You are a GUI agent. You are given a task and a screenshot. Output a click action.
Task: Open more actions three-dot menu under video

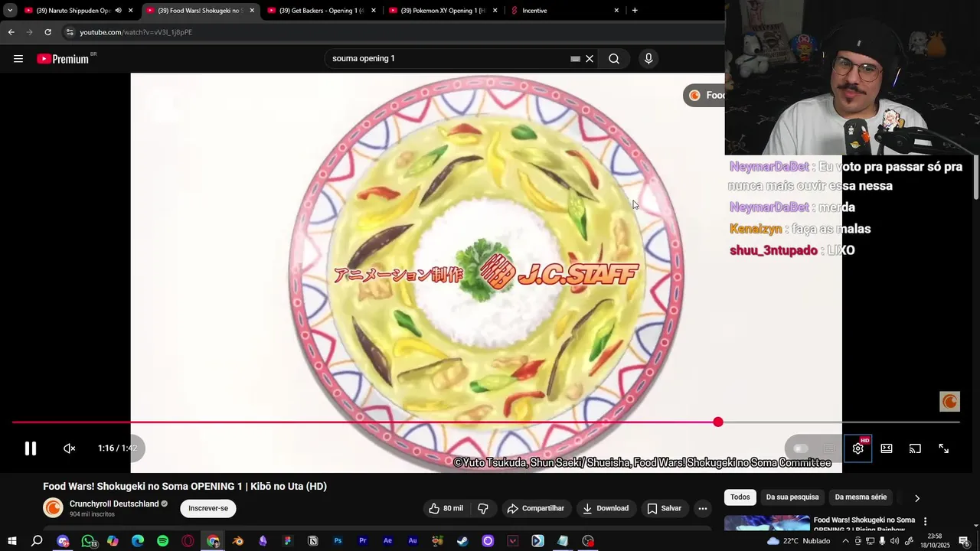[x=703, y=508]
